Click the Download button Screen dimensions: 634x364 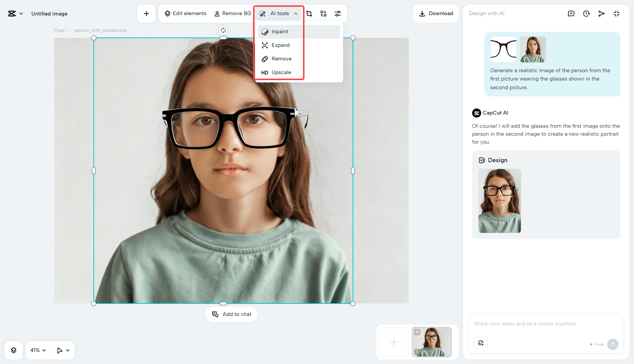coord(436,14)
